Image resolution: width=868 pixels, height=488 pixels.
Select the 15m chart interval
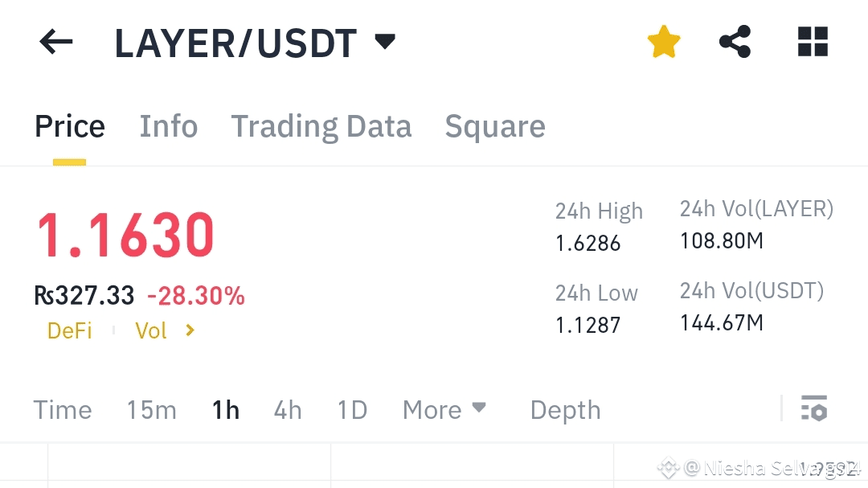click(x=151, y=410)
